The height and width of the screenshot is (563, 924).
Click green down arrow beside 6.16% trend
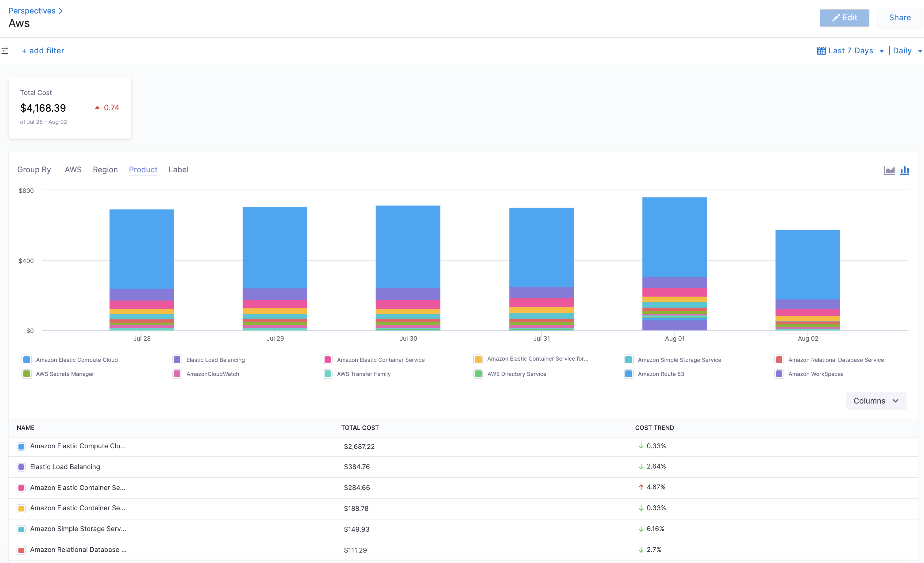click(641, 529)
